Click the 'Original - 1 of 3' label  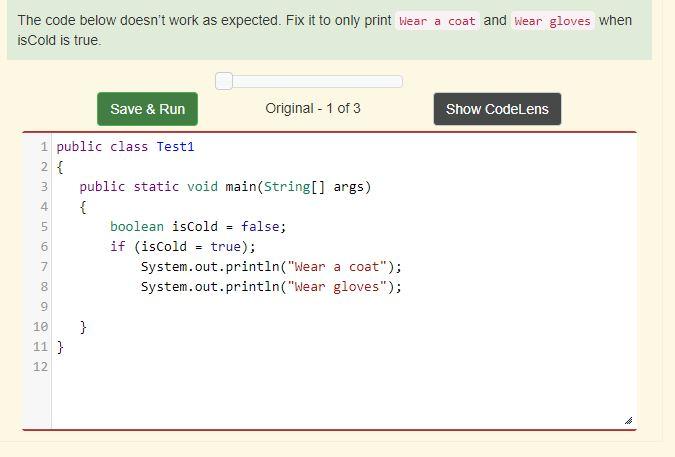[313, 108]
